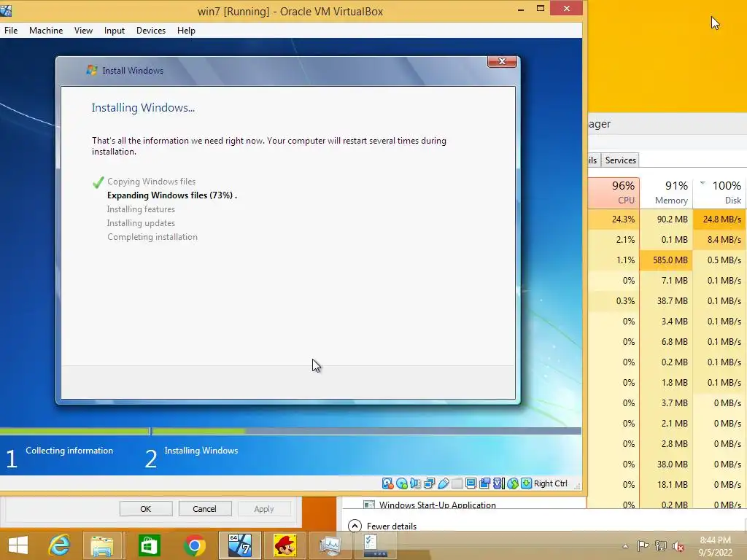Click the network adapters indicator icon
Screen dimensions: 747x560
coord(429,484)
